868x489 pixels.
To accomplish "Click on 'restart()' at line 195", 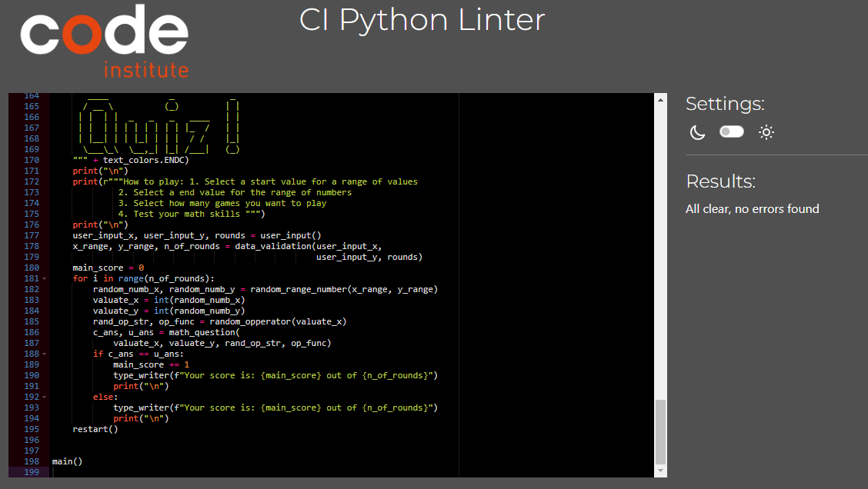I will click(95, 429).
